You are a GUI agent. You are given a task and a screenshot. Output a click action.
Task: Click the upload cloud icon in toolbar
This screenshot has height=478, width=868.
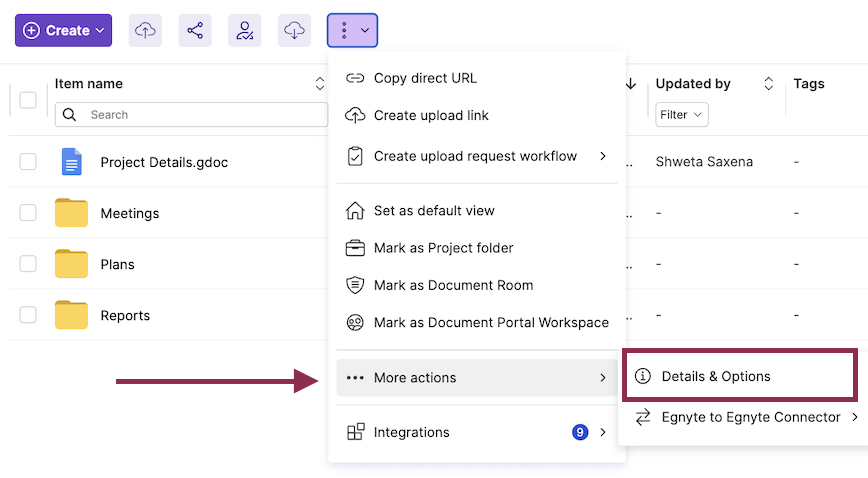145,31
